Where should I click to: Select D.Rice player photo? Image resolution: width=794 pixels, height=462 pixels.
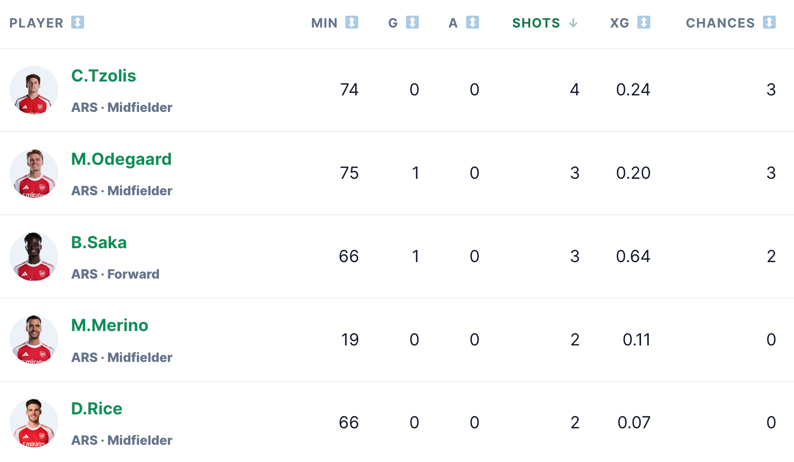pyautogui.click(x=34, y=422)
